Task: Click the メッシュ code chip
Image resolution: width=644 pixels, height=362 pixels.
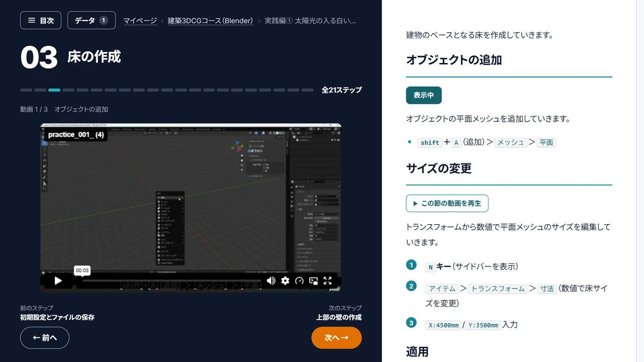Action: [511, 142]
